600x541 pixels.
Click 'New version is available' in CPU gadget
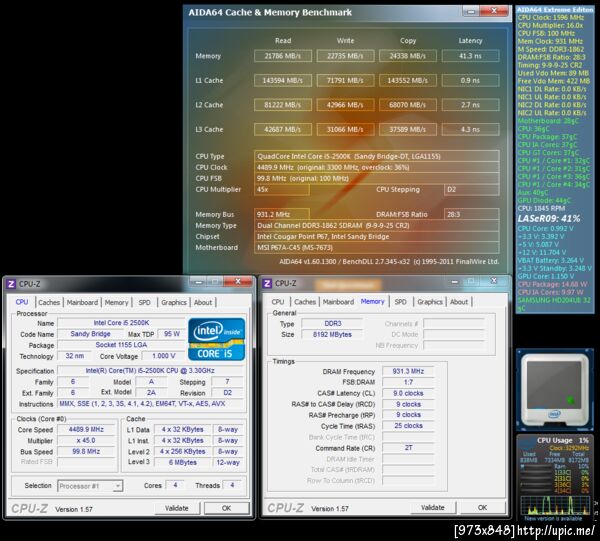[x=553, y=519]
